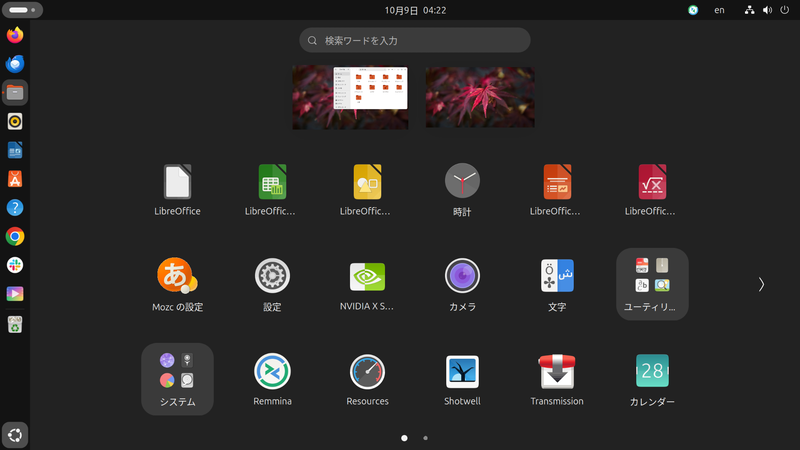Open Google Chrome from the dock
This screenshot has height=450, width=800.
pos(15,237)
